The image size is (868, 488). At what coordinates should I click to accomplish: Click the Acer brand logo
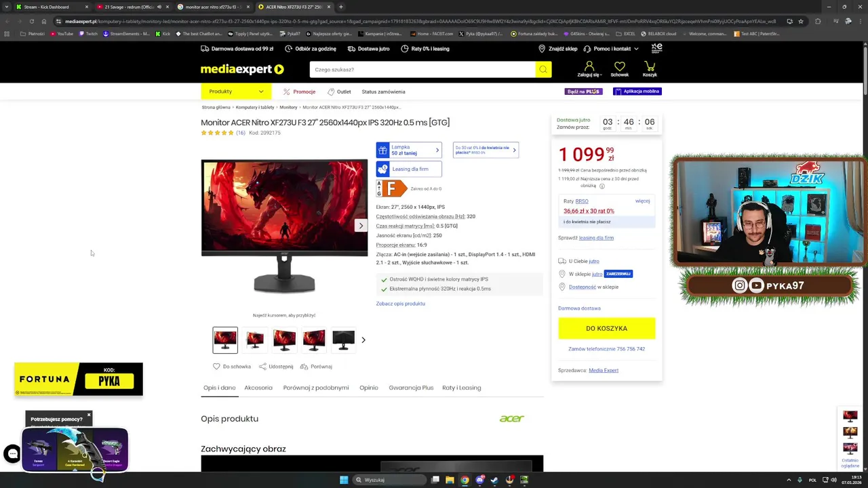tap(512, 418)
